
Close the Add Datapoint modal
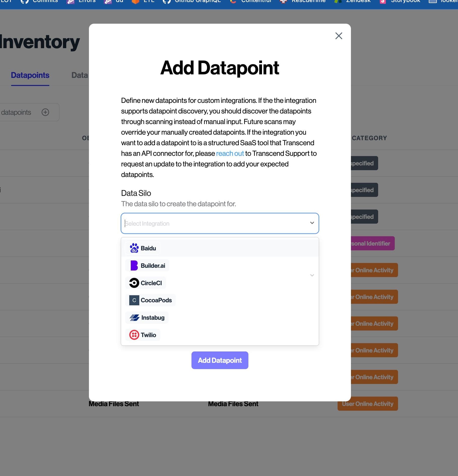(339, 36)
